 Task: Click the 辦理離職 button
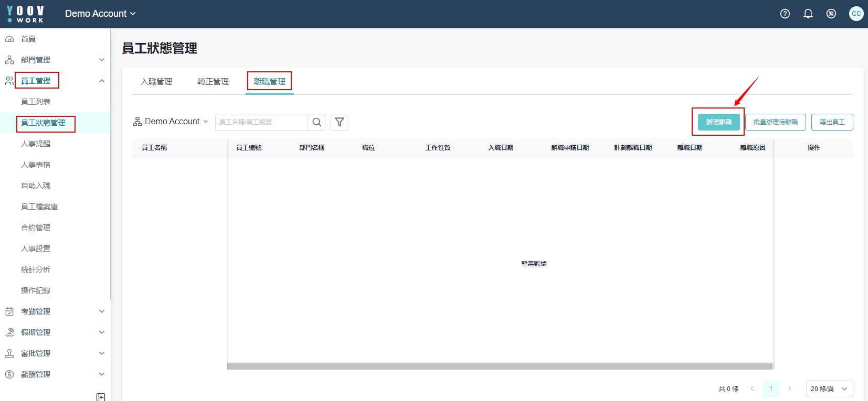(718, 122)
